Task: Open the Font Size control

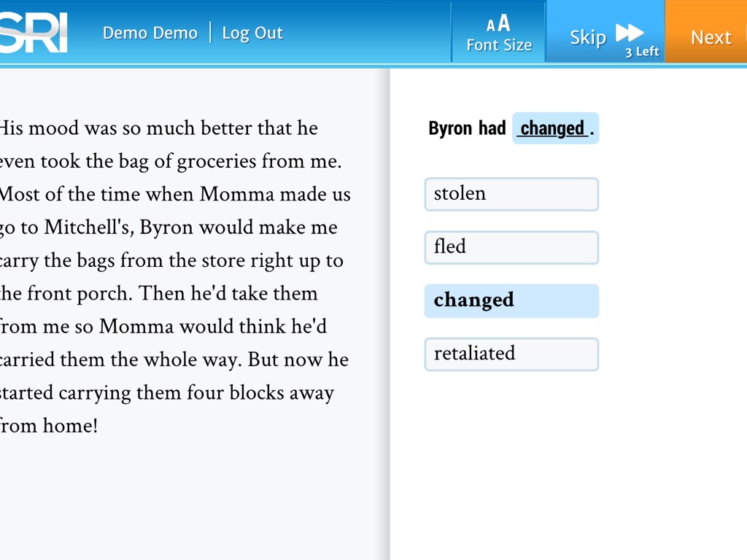Action: pos(499,33)
